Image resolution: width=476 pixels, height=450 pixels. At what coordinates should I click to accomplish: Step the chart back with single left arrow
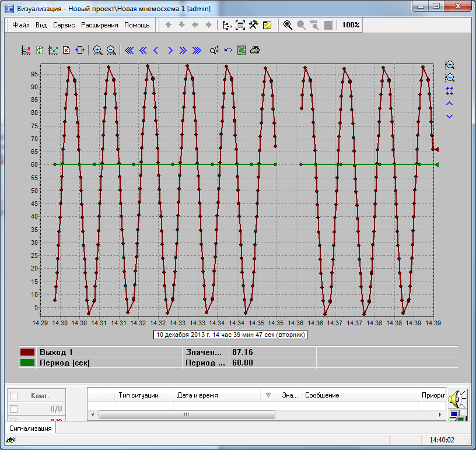[x=156, y=51]
